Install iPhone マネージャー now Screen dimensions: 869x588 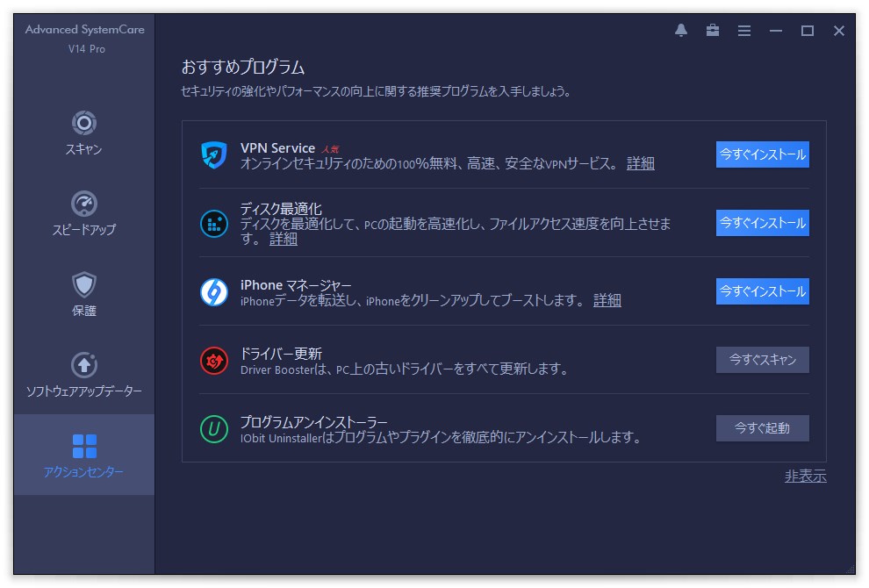tap(762, 291)
